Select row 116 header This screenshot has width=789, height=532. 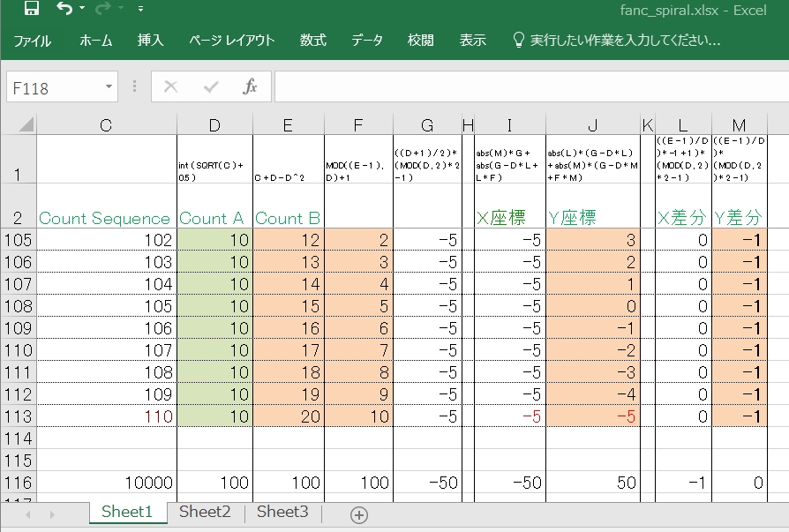point(19,483)
